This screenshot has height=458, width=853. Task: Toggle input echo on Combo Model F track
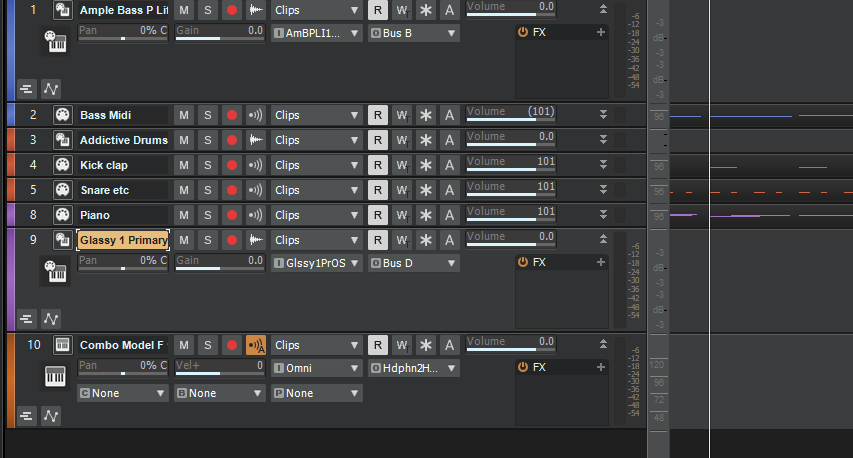click(x=256, y=345)
